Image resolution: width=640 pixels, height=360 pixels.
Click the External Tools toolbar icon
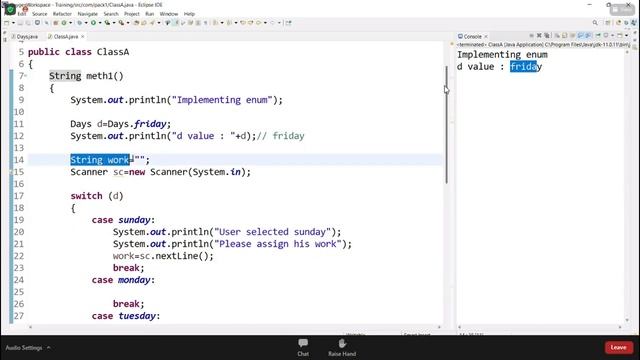[121, 23]
